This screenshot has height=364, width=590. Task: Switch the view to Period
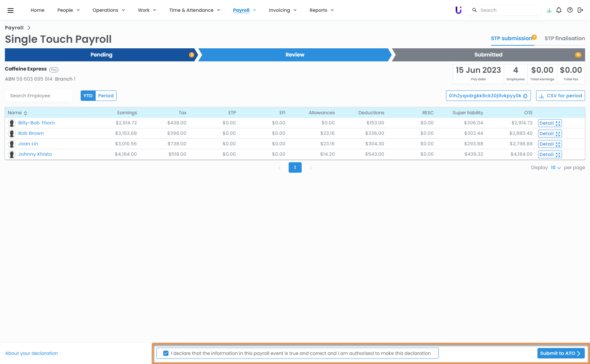[106, 96]
